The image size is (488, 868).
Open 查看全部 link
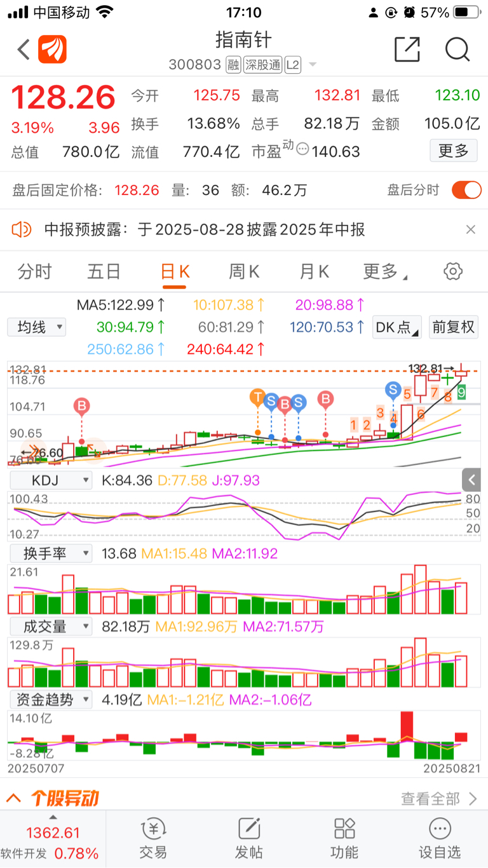click(438, 798)
